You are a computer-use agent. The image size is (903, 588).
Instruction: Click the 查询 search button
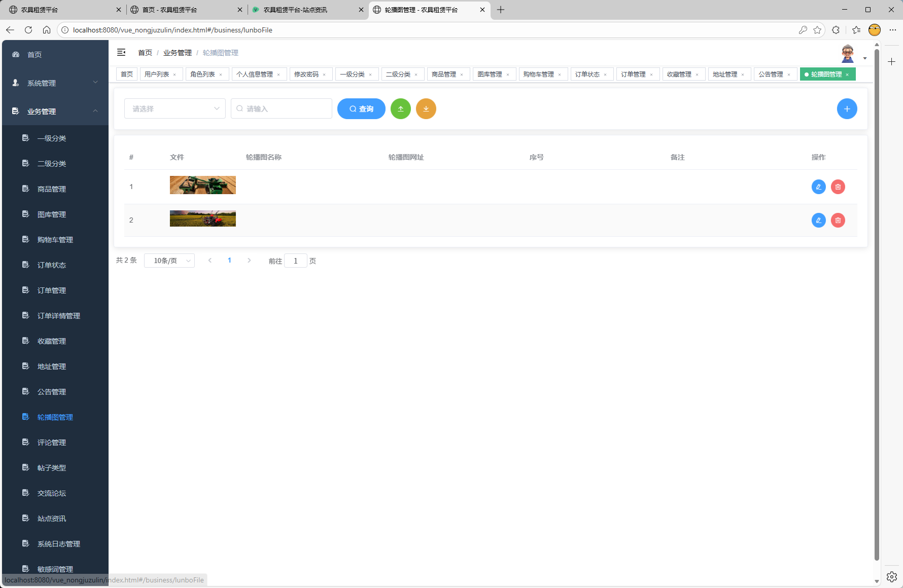(x=361, y=109)
